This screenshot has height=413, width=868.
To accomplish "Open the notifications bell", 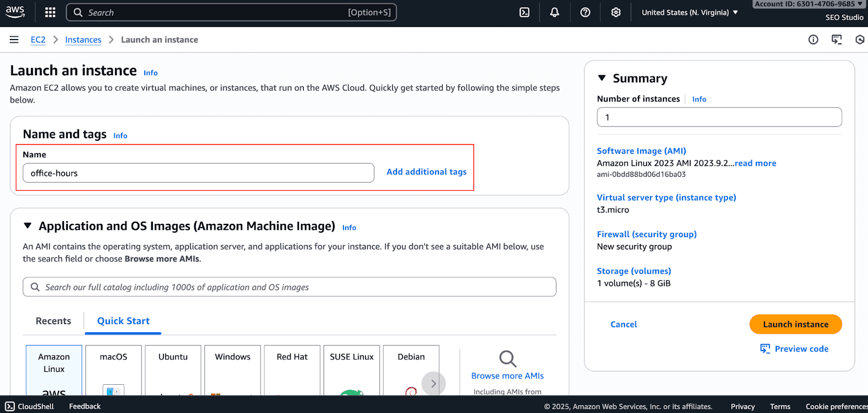I will click(554, 12).
